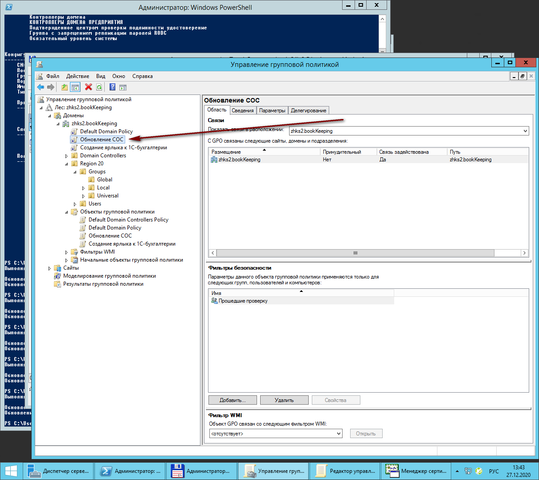The image size is (539, 480).
Task: Click the Результаты групповой политики icon
Action: tap(57, 284)
